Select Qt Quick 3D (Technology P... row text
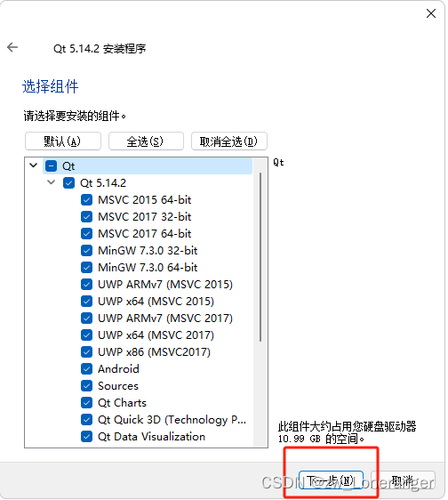 (172, 420)
